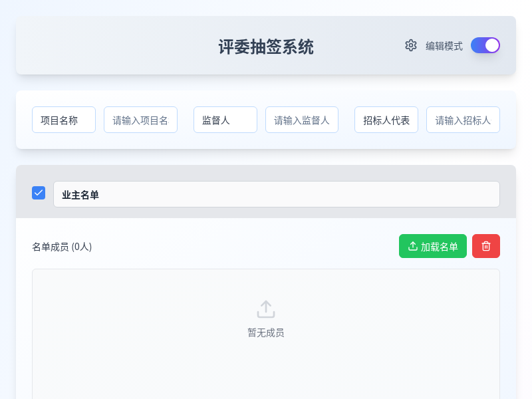532x399 pixels.
Task: Click the 招标人代表 label field
Action: pos(386,120)
